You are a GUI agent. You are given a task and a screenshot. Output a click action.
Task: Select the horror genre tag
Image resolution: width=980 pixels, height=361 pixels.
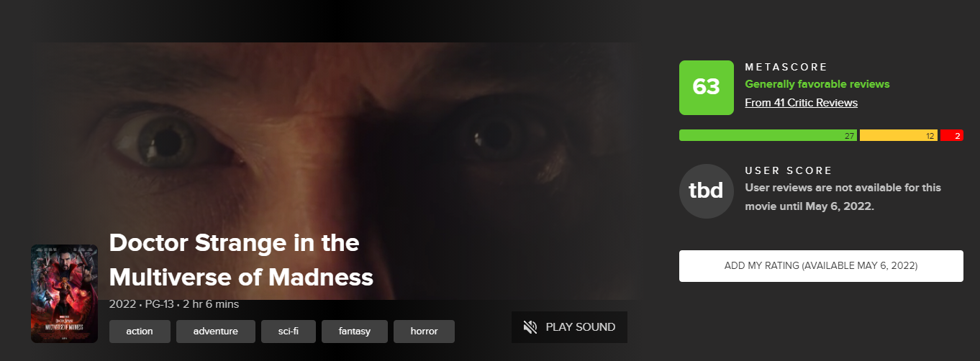pyautogui.click(x=424, y=332)
